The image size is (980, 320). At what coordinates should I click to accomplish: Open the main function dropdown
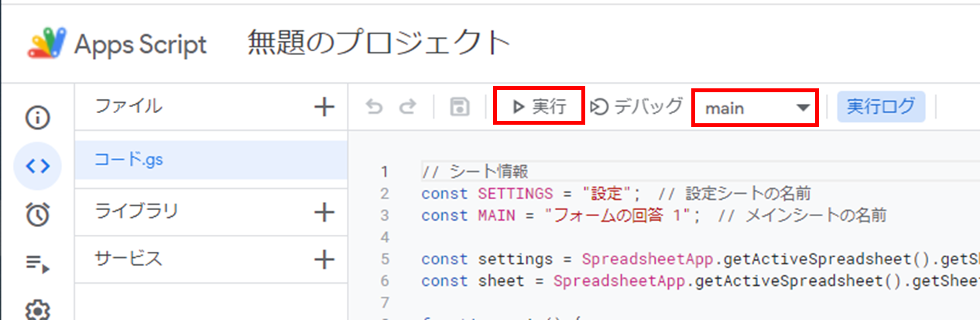tap(756, 108)
